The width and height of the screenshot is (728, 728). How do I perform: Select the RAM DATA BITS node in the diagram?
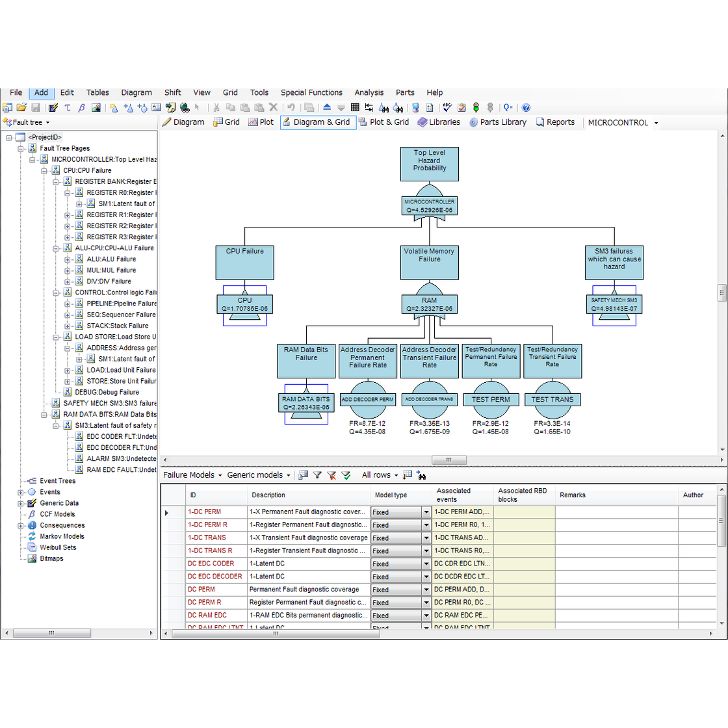point(305,404)
